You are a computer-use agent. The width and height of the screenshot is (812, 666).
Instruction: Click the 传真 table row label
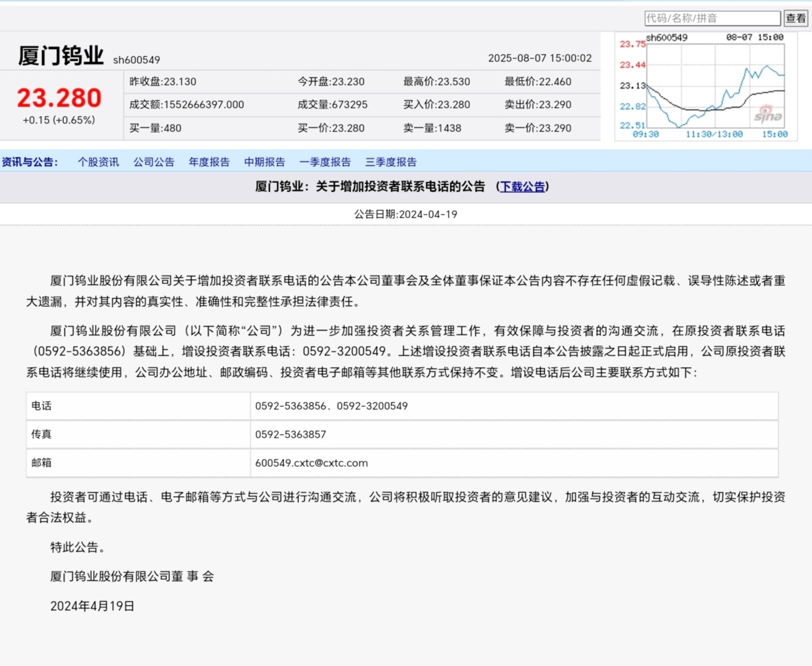pyautogui.click(x=42, y=434)
